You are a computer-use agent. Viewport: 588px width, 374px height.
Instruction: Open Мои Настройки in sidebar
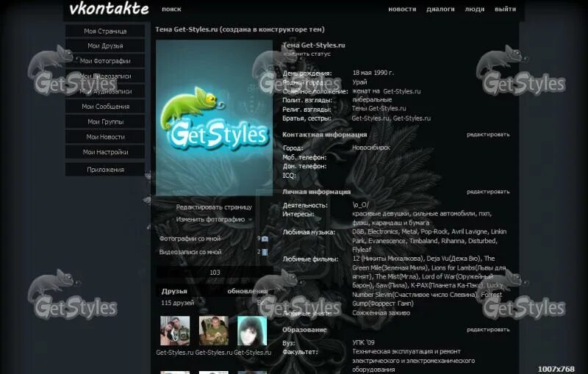pyautogui.click(x=105, y=152)
